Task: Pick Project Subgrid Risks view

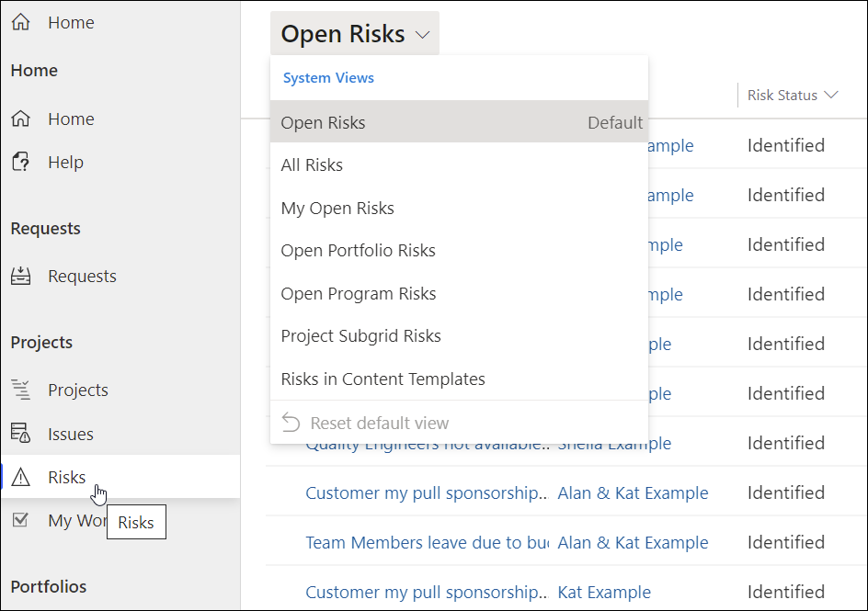Action: pos(360,336)
